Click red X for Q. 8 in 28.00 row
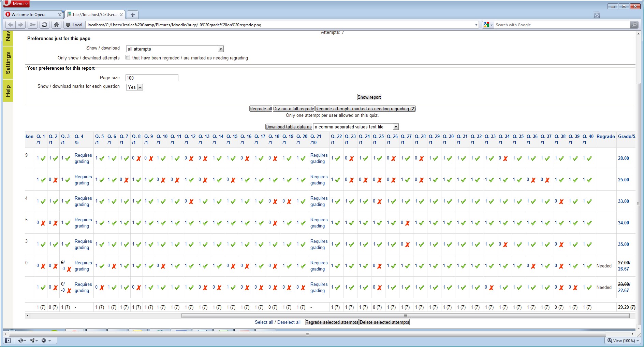The height and width of the screenshot is (347, 644). coord(138,158)
